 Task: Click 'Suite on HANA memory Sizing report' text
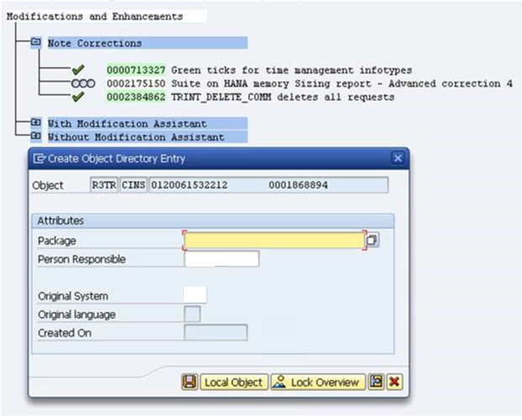pyautogui.click(x=271, y=84)
